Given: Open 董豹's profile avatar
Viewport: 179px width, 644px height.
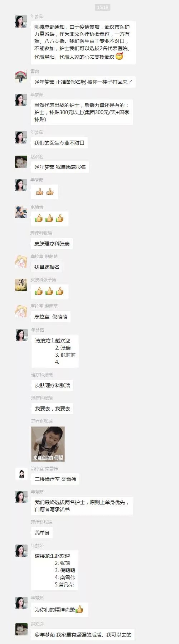Looking at the screenshot, I should pyautogui.click(x=21, y=77).
